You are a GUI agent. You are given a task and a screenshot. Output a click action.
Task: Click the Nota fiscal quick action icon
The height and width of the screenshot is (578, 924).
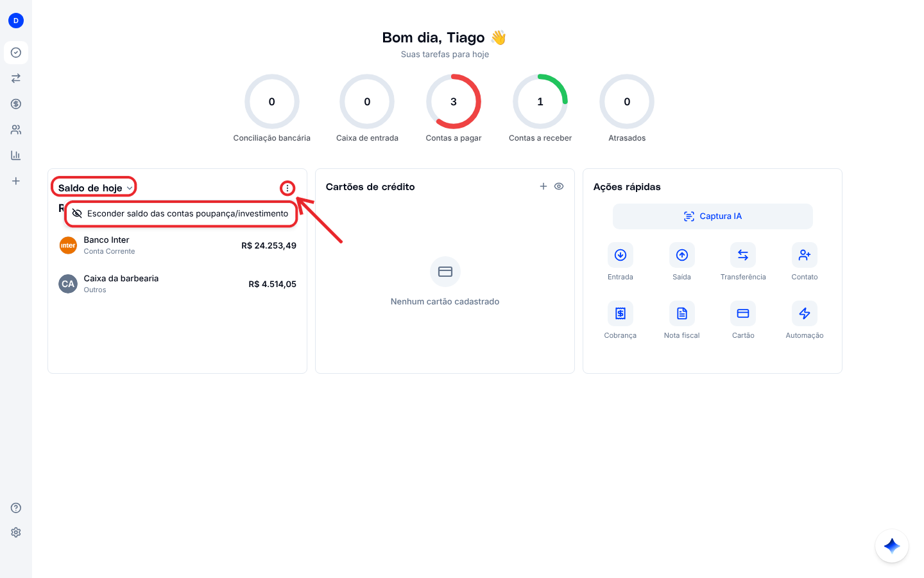click(682, 313)
